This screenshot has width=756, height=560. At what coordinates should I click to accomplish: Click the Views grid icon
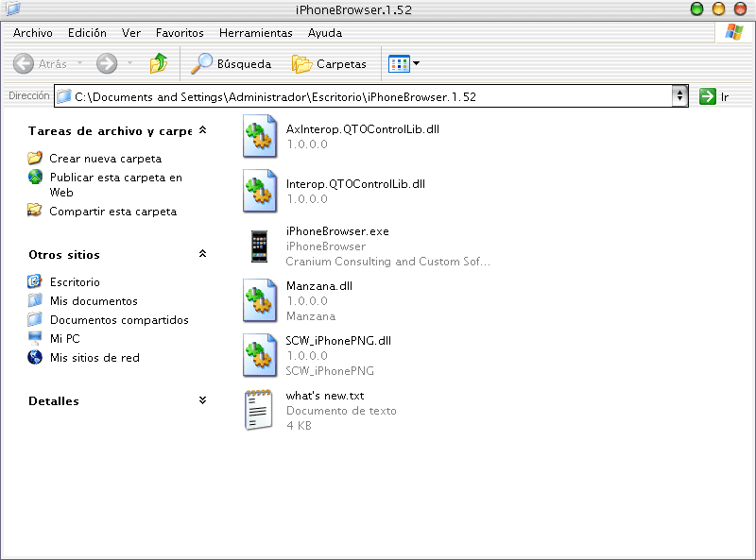click(399, 63)
